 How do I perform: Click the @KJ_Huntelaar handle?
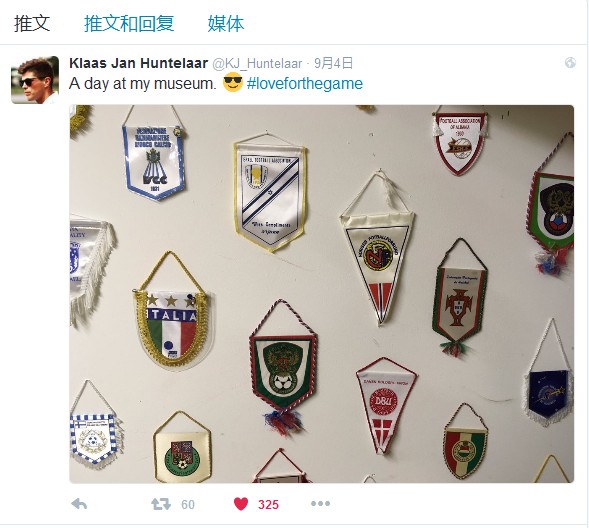[x=257, y=63]
